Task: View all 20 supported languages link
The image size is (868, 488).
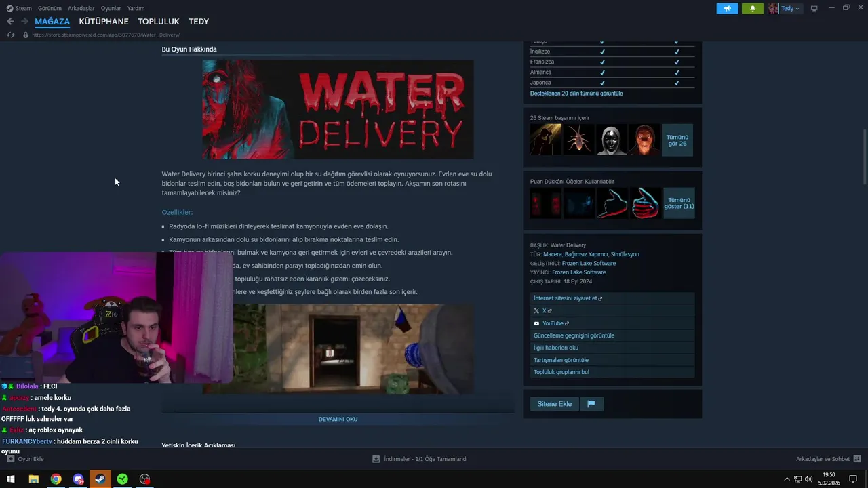Action: [x=576, y=94]
